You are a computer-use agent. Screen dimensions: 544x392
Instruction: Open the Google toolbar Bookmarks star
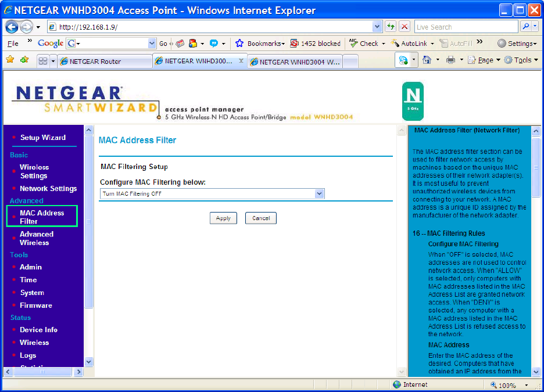[239, 44]
